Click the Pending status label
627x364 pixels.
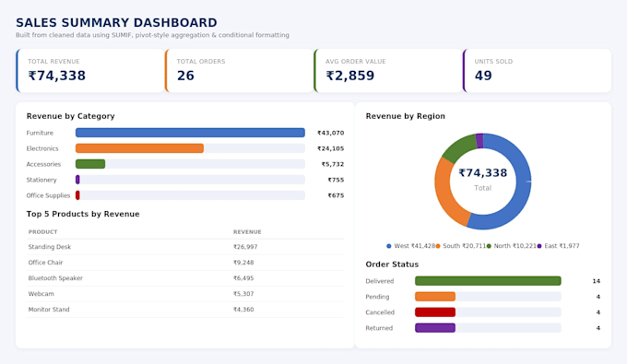[377, 297]
